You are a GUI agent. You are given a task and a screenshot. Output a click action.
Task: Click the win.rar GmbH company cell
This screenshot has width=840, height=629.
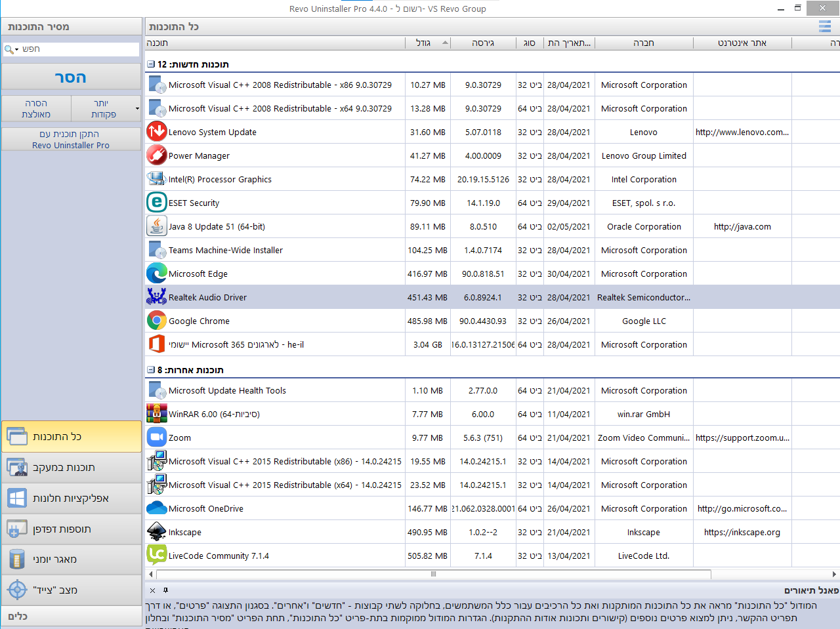[x=644, y=414]
